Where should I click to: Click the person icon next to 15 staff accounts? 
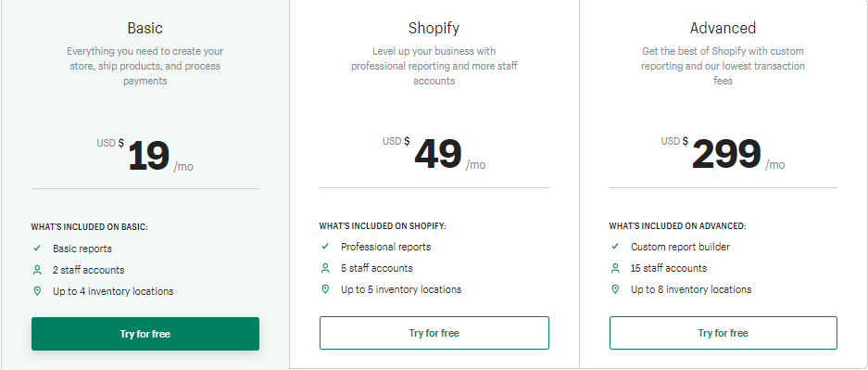coord(615,268)
